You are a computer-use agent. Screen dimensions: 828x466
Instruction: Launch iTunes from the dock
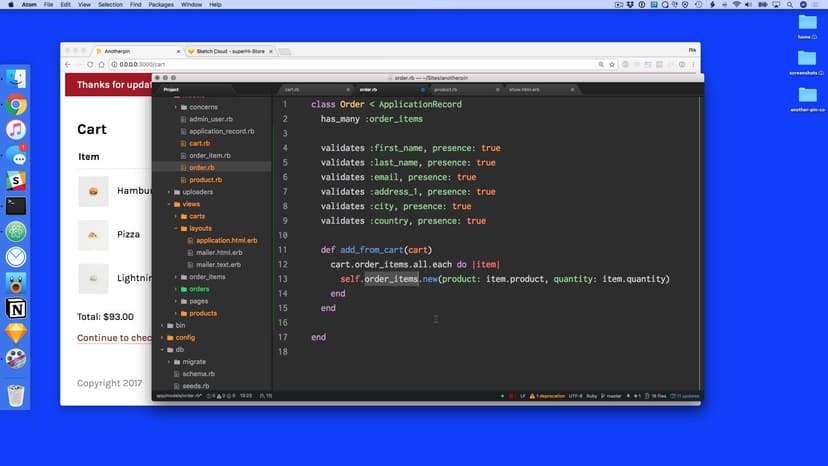click(16, 129)
